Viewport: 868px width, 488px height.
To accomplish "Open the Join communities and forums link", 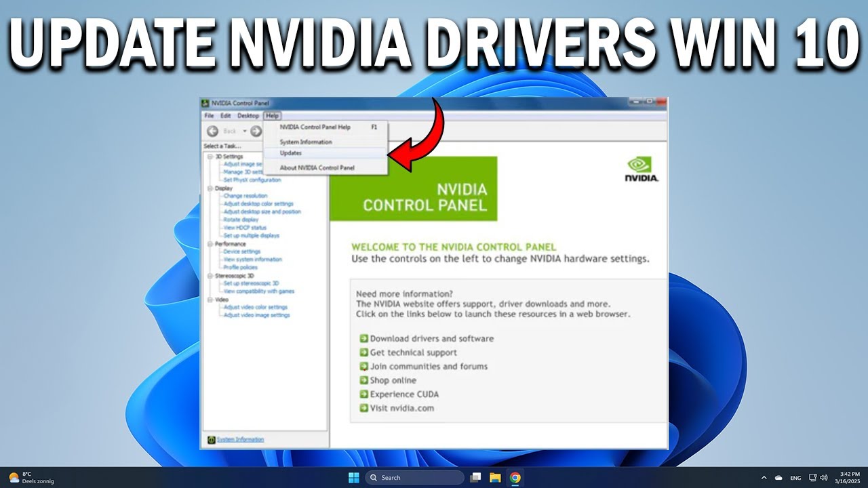I will pyautogui.click(x=429, y=366).
